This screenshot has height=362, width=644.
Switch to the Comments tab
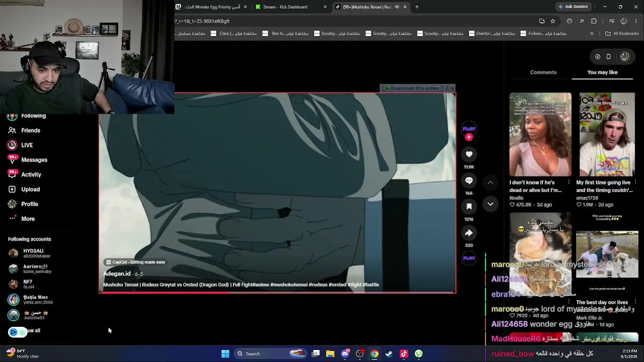click(x=543, y=72)
